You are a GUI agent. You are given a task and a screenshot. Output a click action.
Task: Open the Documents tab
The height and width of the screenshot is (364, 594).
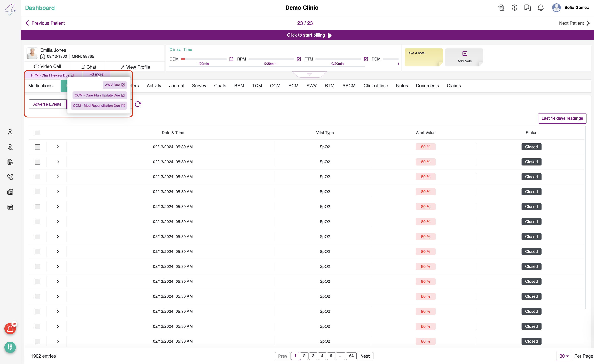427,86
